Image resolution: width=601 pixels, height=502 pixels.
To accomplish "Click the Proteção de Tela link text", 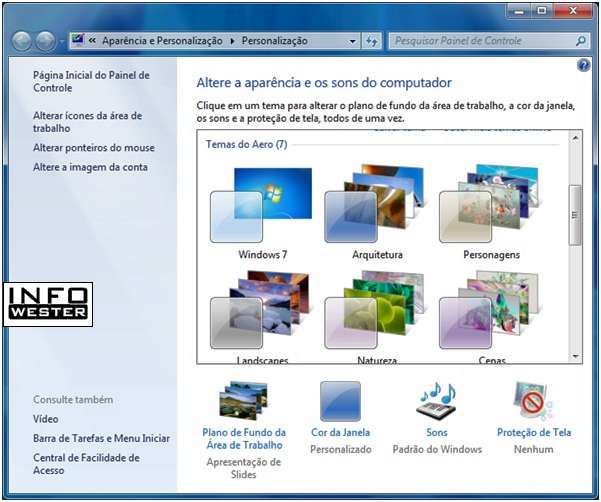I will point(534,433).
